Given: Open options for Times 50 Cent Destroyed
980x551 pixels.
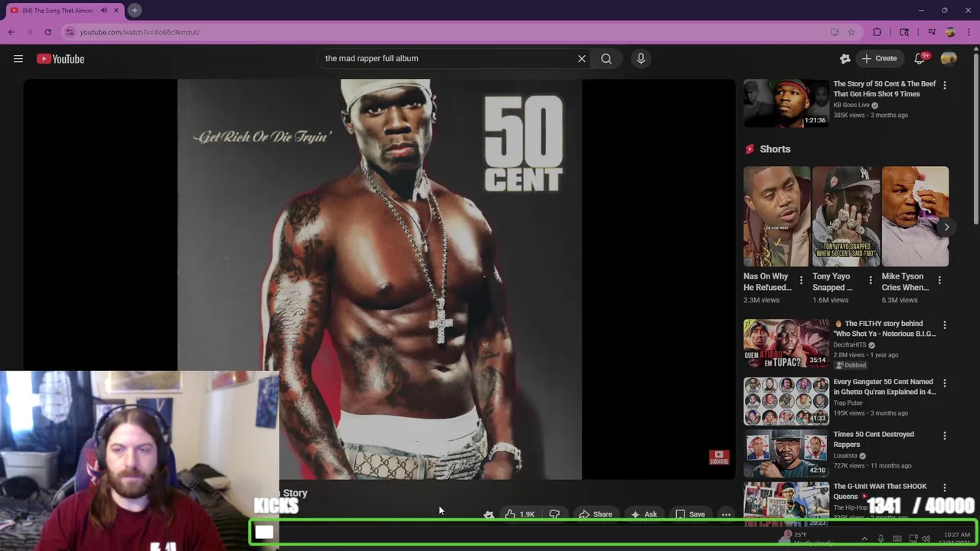Looking at the screenshot, I should pos(944,435).
